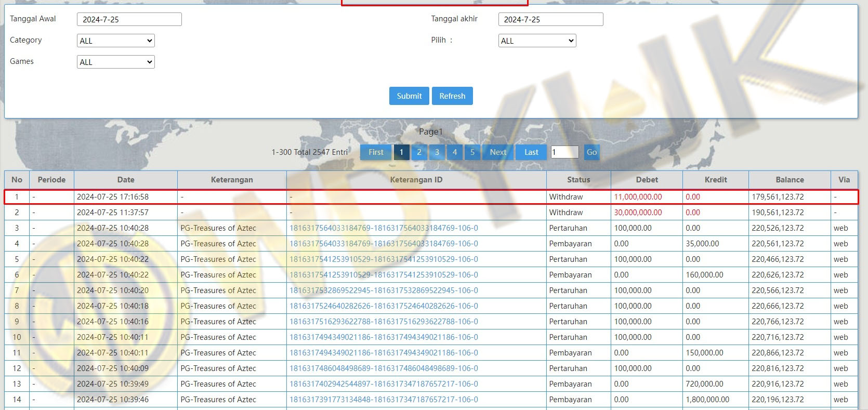Image resolution: width=868 pixels, height=410 pixels.
Task: Click the Date column header
Action: 126,180
